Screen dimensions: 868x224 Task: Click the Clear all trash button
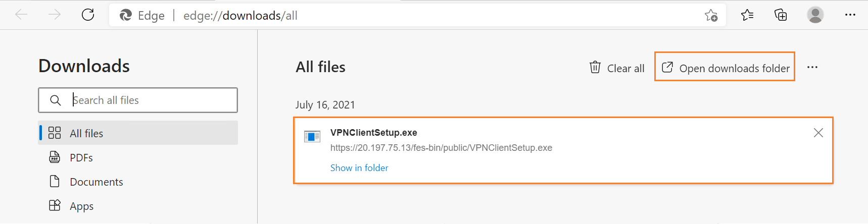coord(617,68)
